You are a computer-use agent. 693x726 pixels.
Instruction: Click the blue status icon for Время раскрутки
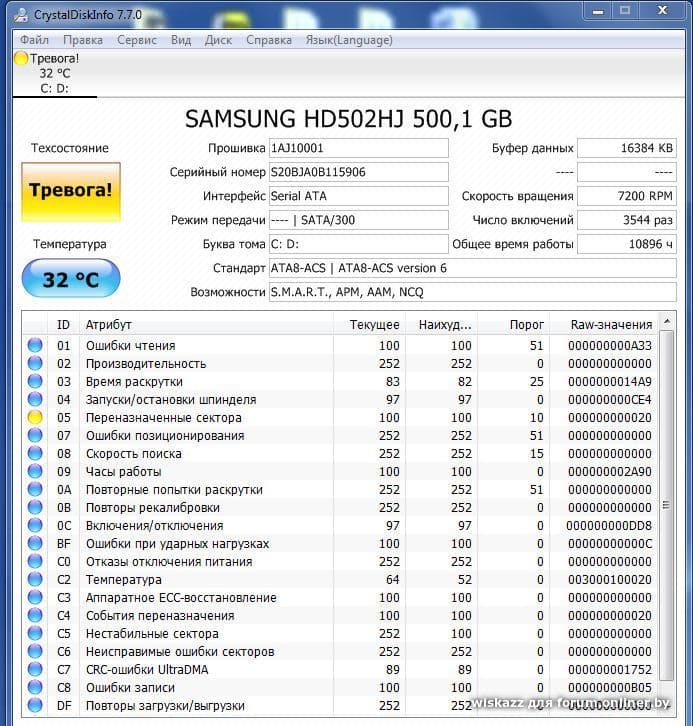coord(35,381)
